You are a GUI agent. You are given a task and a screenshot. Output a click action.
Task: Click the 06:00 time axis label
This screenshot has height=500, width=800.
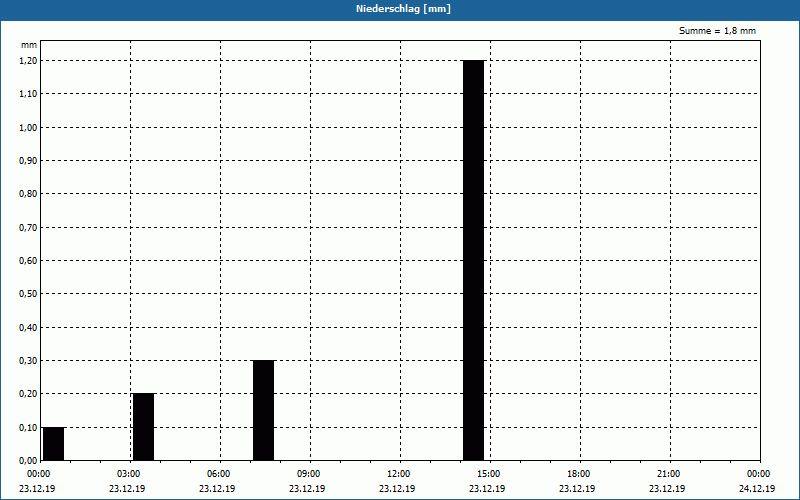218,474
